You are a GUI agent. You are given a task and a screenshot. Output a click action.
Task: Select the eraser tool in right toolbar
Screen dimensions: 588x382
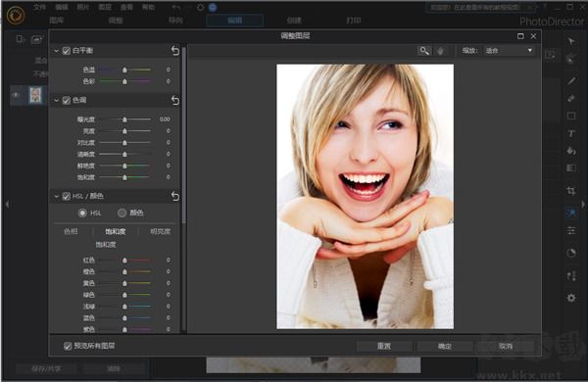(571, 98)
